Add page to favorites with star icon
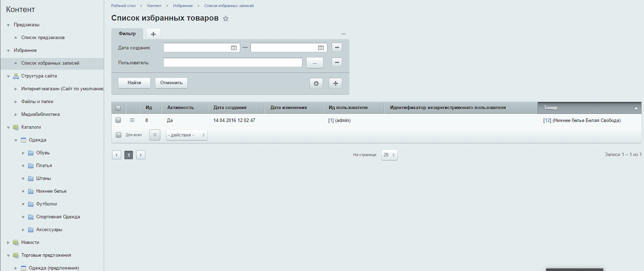 coord(226,18)
